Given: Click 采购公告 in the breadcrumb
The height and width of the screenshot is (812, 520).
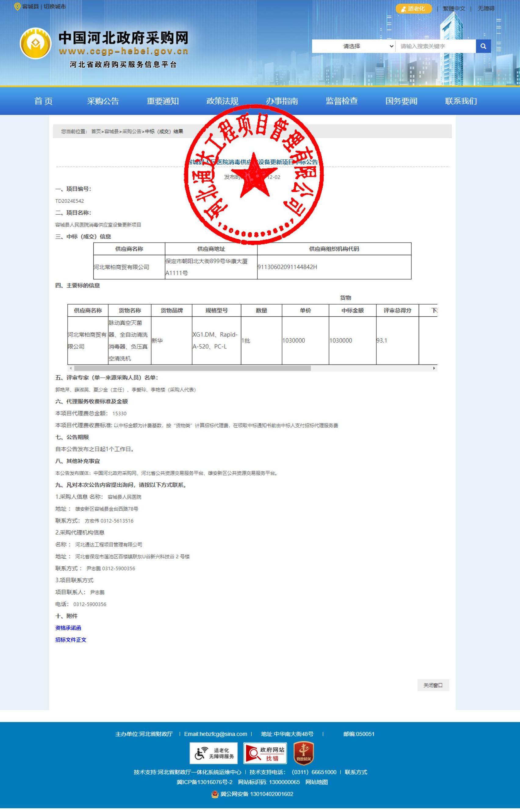Looking at the screenshot, I should coord(132,131).
